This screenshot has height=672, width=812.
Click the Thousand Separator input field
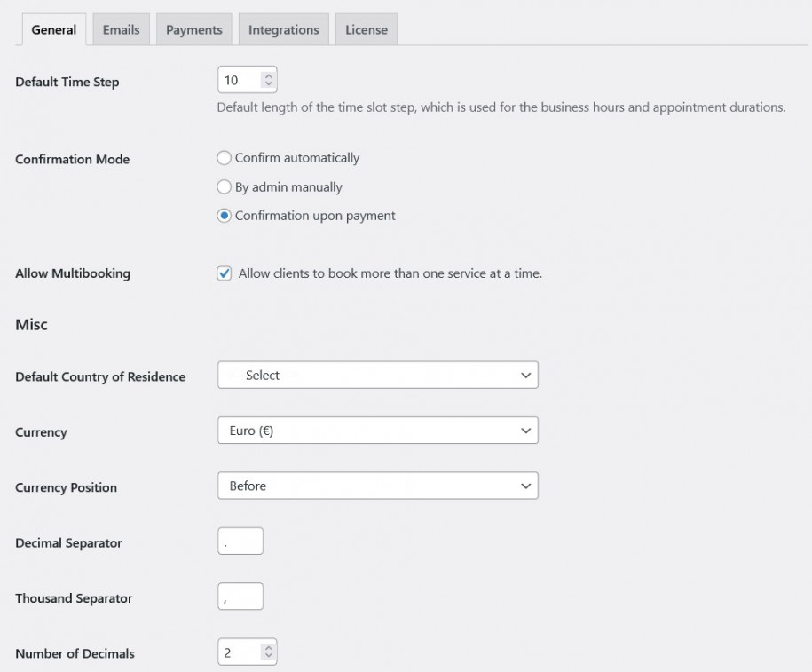240,596
